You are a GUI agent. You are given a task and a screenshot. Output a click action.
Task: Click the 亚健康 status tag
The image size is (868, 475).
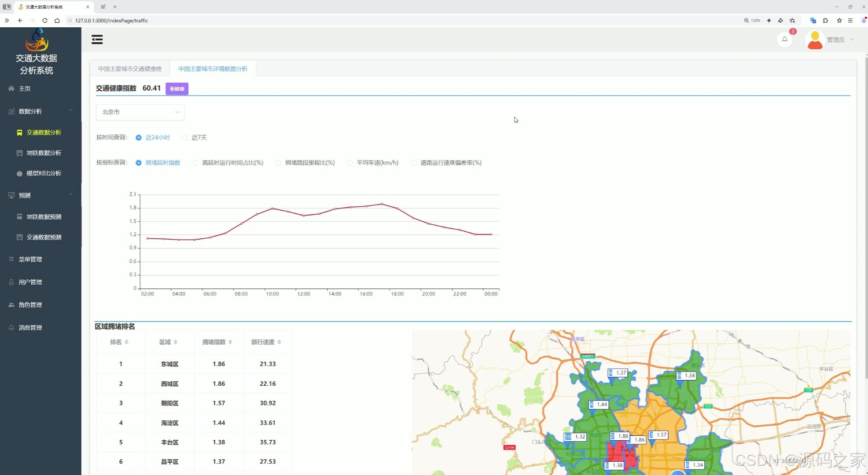coord(177,89)
